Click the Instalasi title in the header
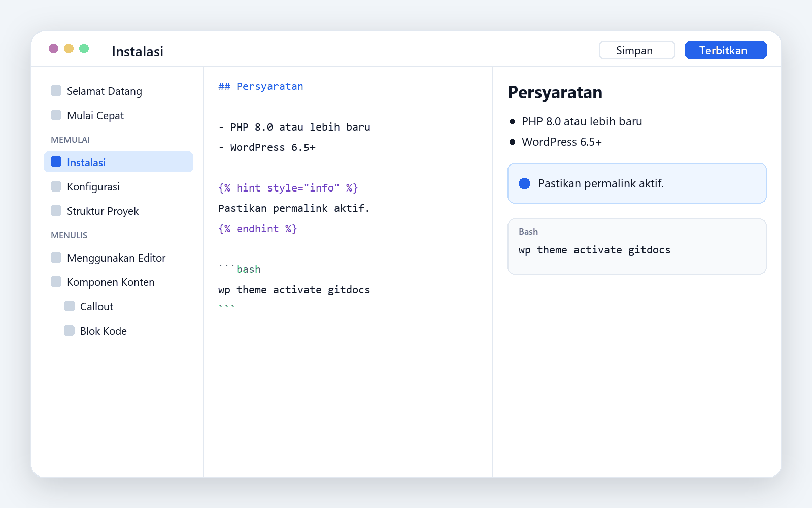This screenshot has height=508, width=812. (x=138, y=51)
